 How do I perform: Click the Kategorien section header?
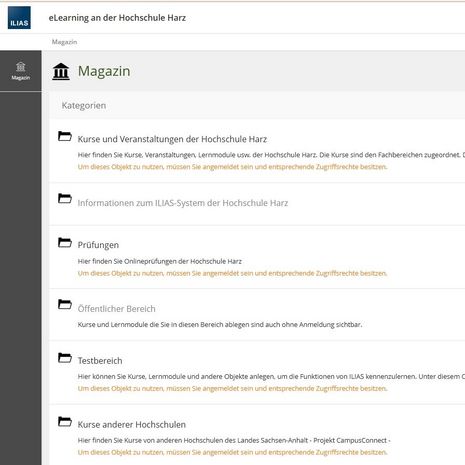pos(84,106)
